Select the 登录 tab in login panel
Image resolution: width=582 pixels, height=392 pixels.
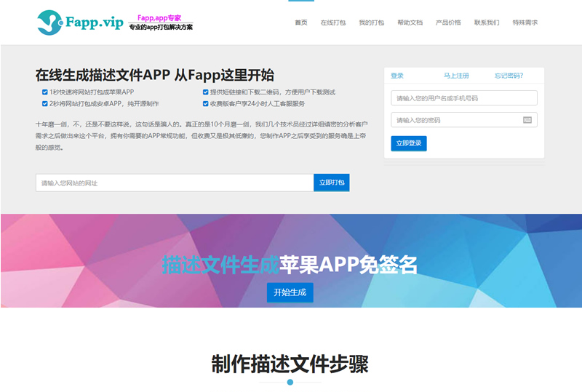point(397,76)
